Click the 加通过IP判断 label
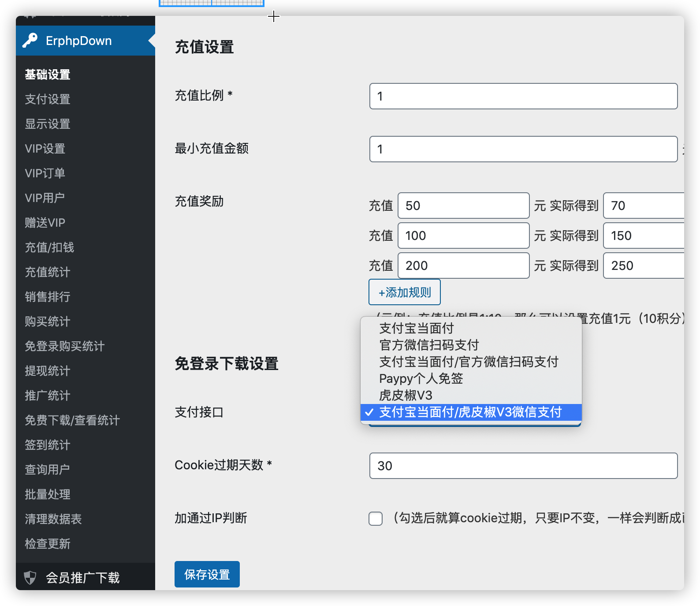Screen dimensions: 700x606 click(x=211, y=518)
